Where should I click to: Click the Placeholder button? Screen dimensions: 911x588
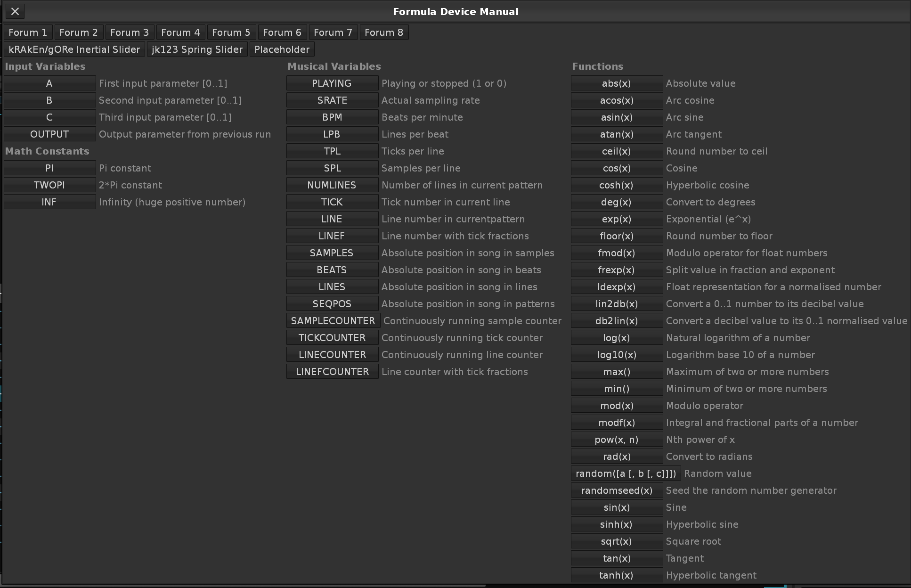tap(282, 49)
